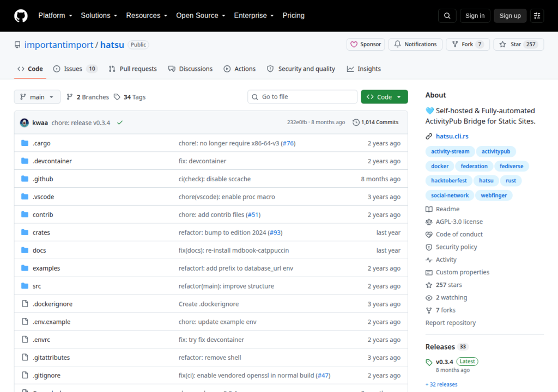Focus the Go to file search field
The height and width of the screenshot is (392, 558).
tap(302, 97)
